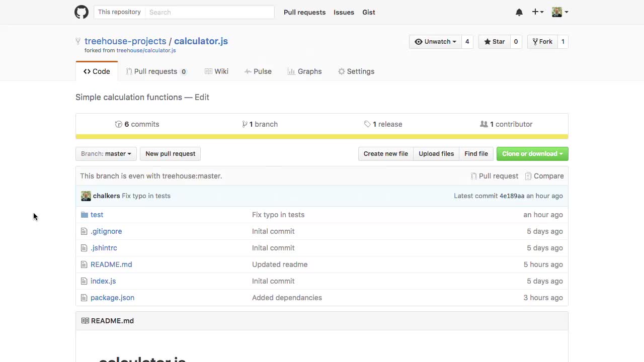View the watchers count of 4
The height and width of the screenshot is (362, 644).
coord(467,42)
